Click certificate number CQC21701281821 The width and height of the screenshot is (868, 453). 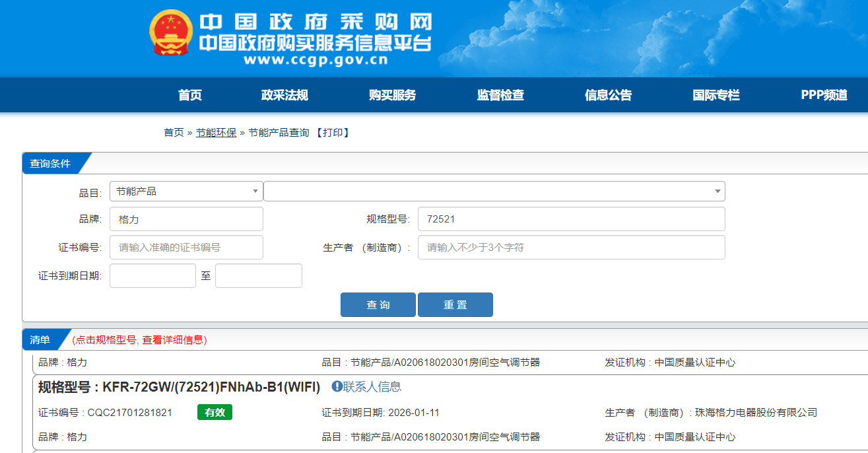coord(130,413)
